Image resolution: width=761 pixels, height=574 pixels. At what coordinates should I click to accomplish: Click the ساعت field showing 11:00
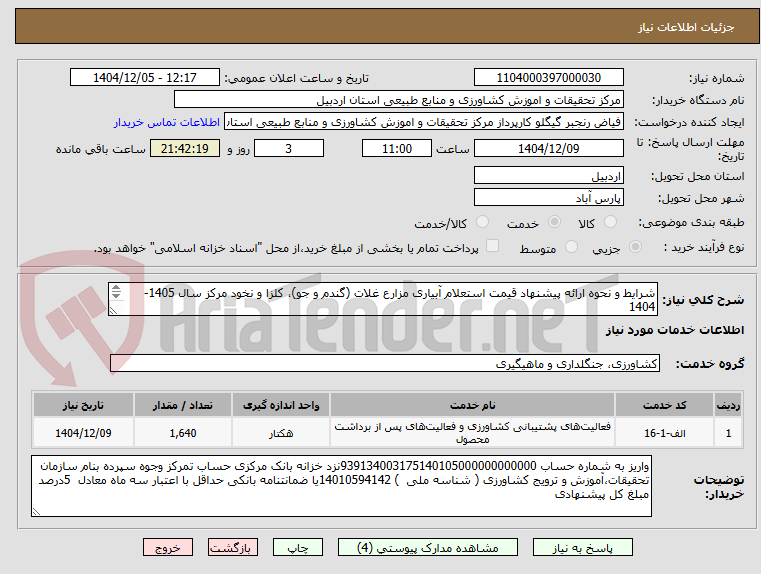coord(397,148)
